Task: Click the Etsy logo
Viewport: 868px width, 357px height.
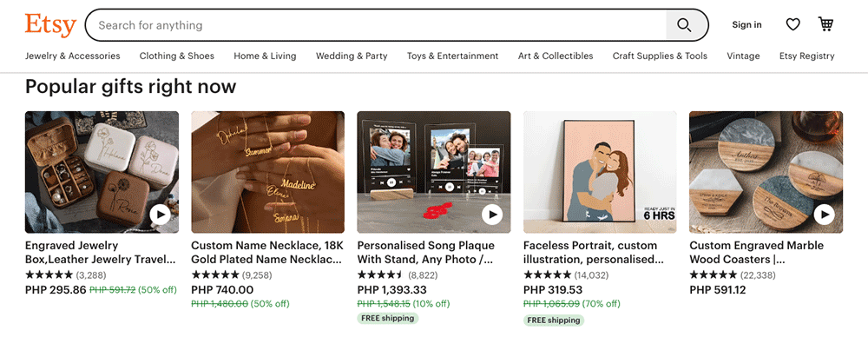Action: pyautogui.click(x=50, y=24)
